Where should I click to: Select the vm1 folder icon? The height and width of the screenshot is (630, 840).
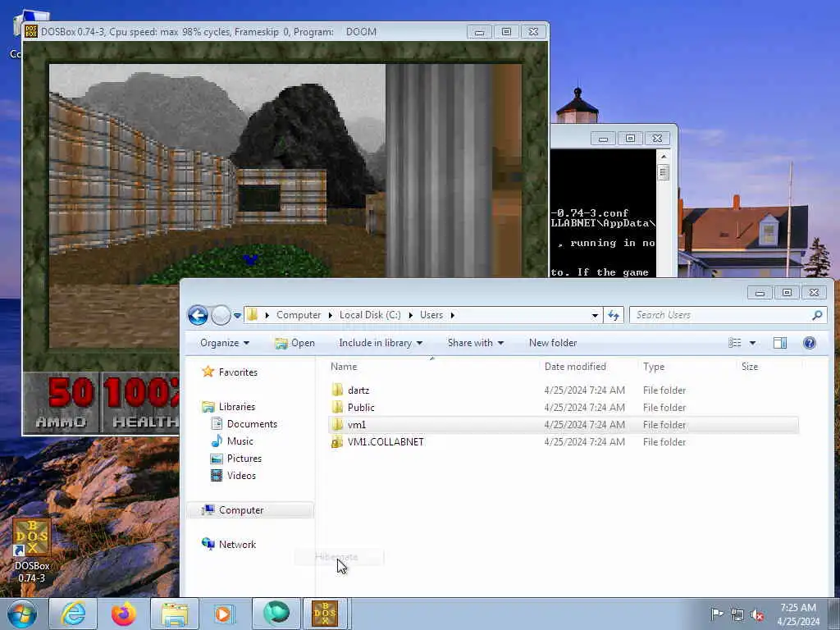[x=337, y=425]
